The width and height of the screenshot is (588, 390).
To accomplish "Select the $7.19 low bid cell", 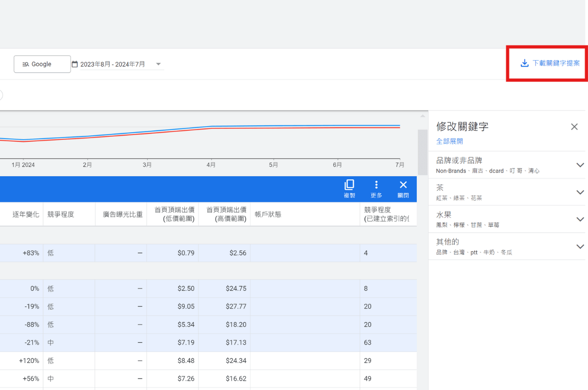I will (186, 342).
